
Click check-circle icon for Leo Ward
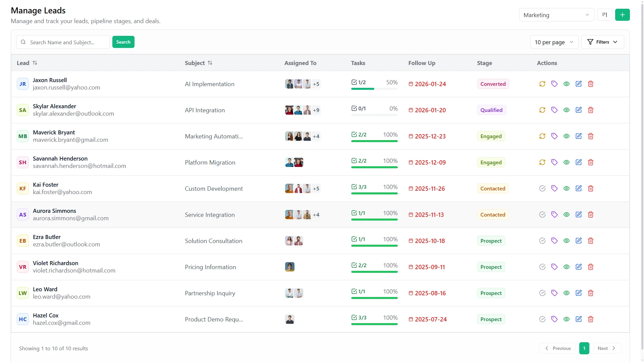click(542, 293)
